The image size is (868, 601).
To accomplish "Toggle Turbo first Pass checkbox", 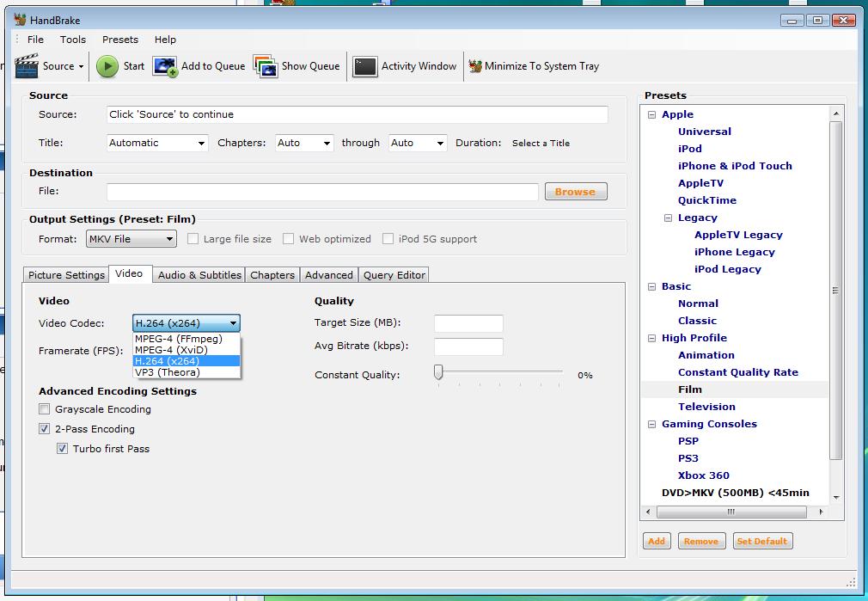I will click(x=62, y=449).
